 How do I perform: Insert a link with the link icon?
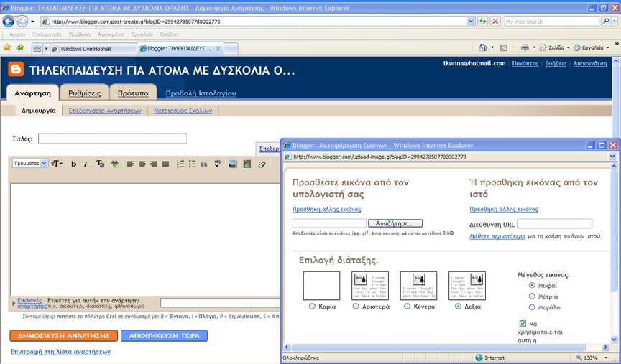115,164
